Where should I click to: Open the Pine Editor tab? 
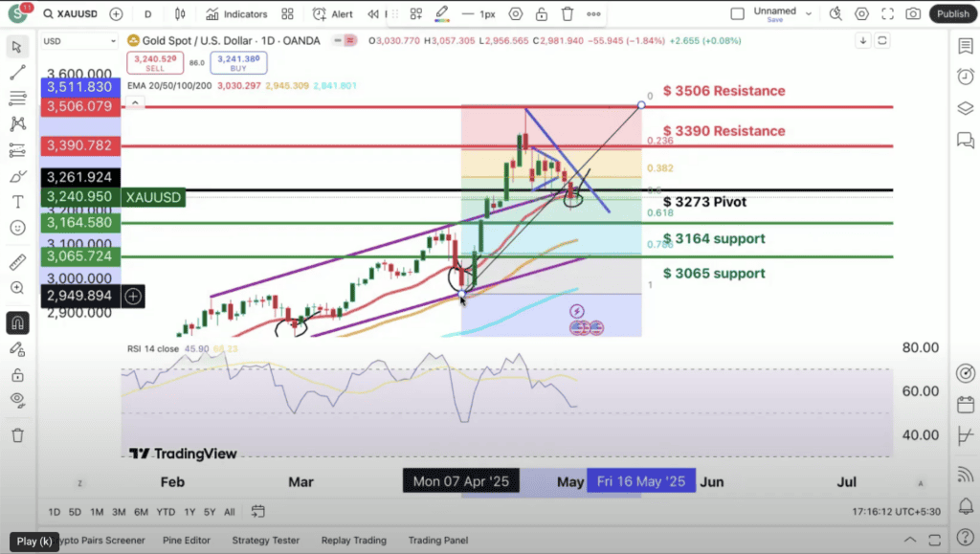pos(187,541)
